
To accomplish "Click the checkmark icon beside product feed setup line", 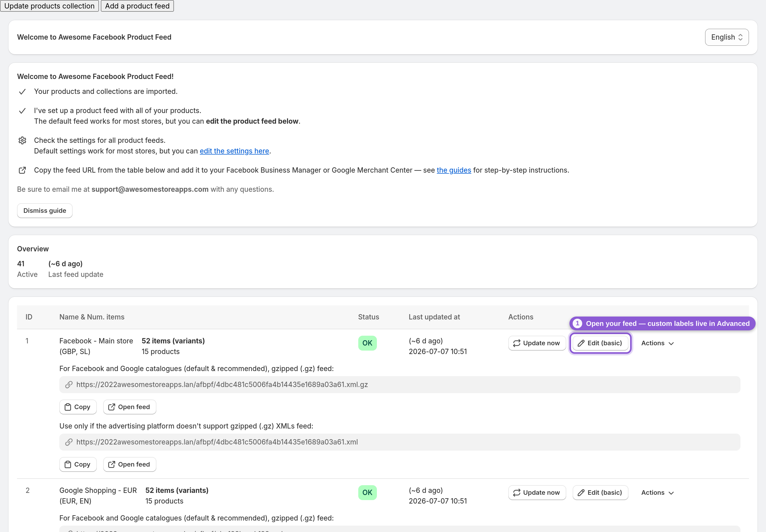I will coord(22,111).
